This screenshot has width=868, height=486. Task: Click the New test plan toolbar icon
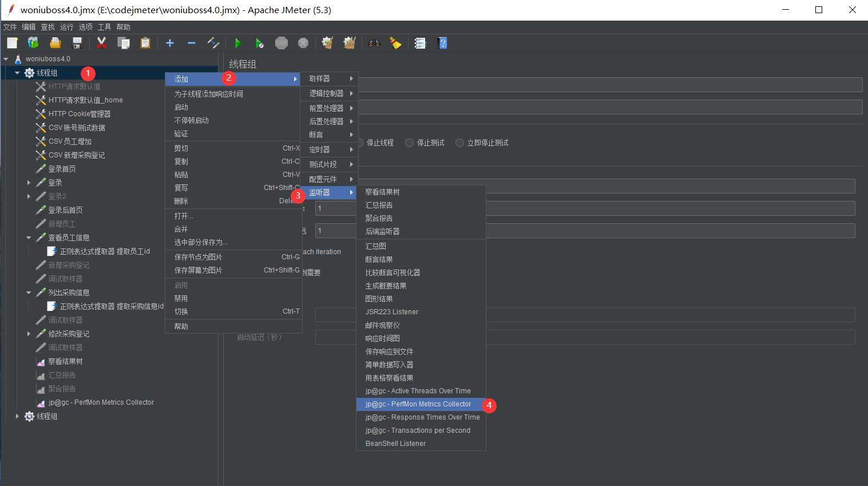pos(12,43)
